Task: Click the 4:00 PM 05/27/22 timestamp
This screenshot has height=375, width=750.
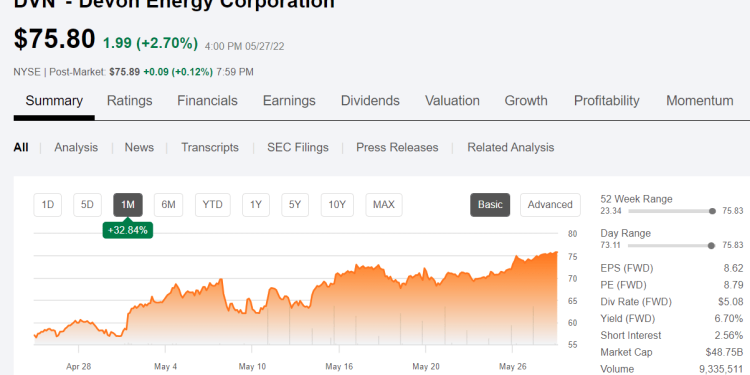Action: pos(244,46)
